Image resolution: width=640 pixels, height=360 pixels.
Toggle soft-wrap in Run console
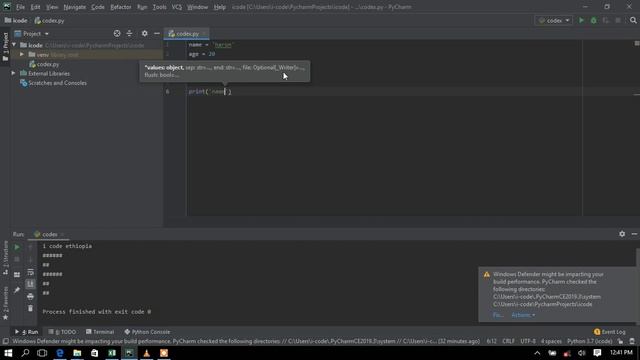[x=30, y=272]
